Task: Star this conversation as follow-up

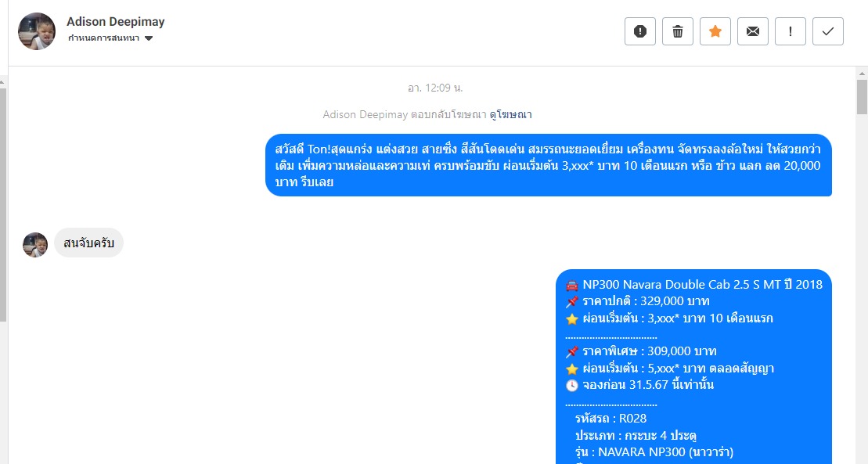Action: 715,31
